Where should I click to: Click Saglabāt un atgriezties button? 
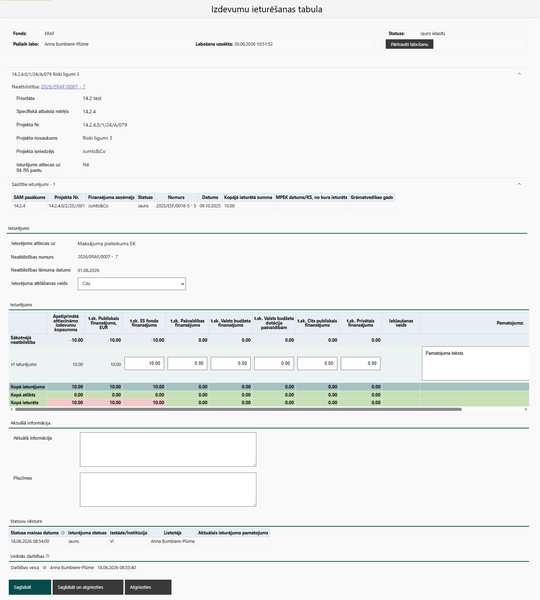tap(88, 587)
